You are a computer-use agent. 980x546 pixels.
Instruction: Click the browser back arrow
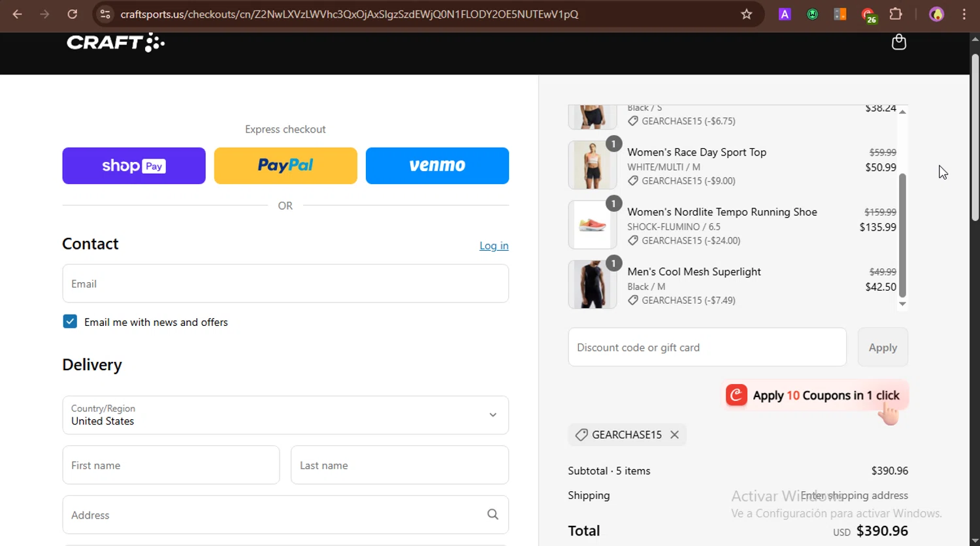tap(18, 14)
